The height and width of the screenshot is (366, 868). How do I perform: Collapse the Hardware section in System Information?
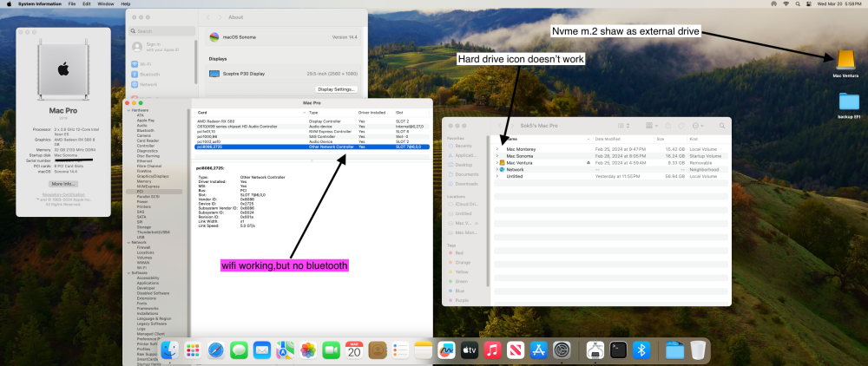[x=128, y=110]
